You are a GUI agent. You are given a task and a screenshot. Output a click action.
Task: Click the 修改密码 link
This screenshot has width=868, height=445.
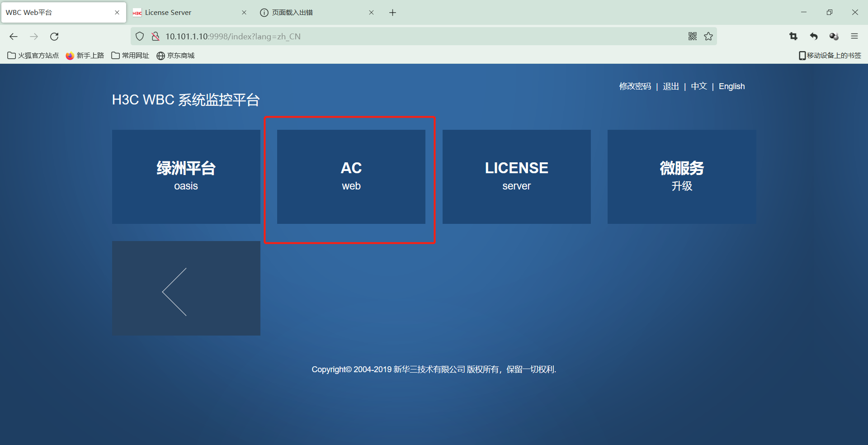[635, 86]
